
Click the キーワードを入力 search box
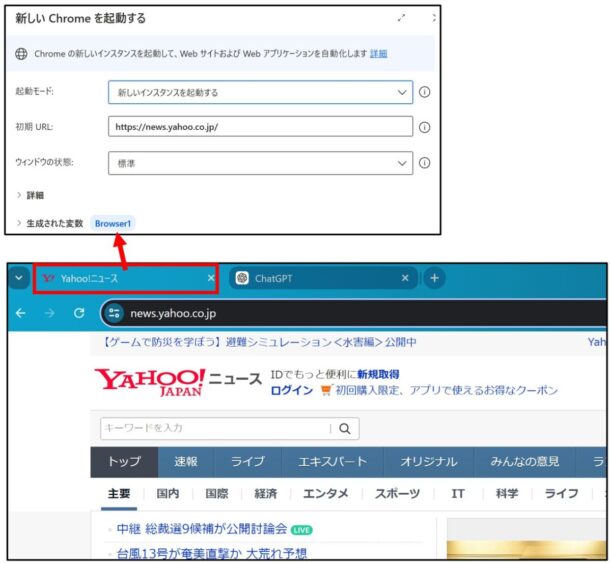[215, 428]
